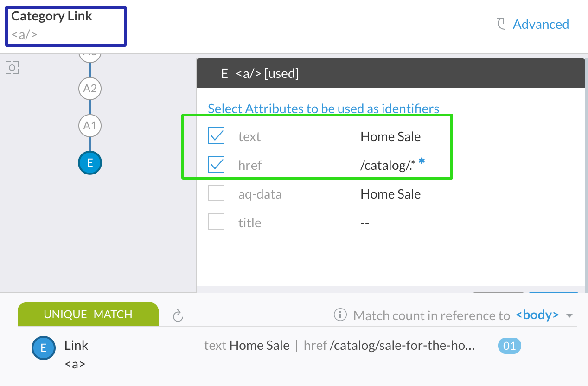This screenshot has width=588, height=386.
Task: Select the blue E element node
Action: click(x=90, y=163)
